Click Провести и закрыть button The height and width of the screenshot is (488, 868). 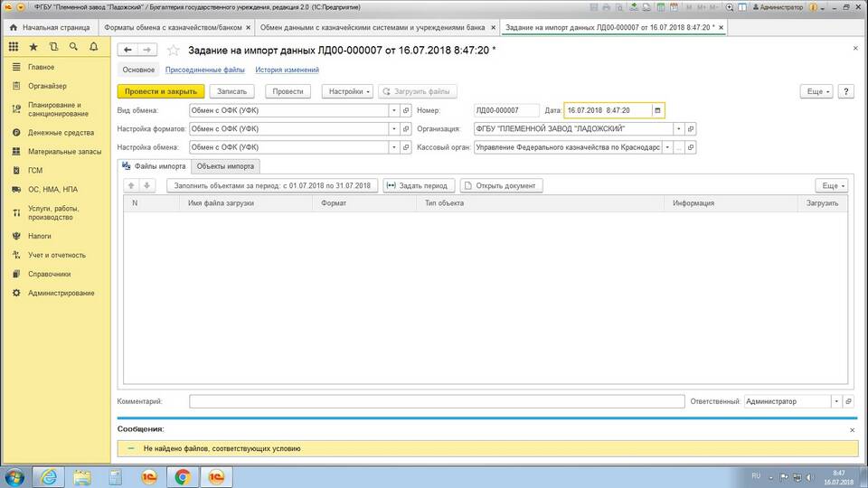click(x=161, y=91)
